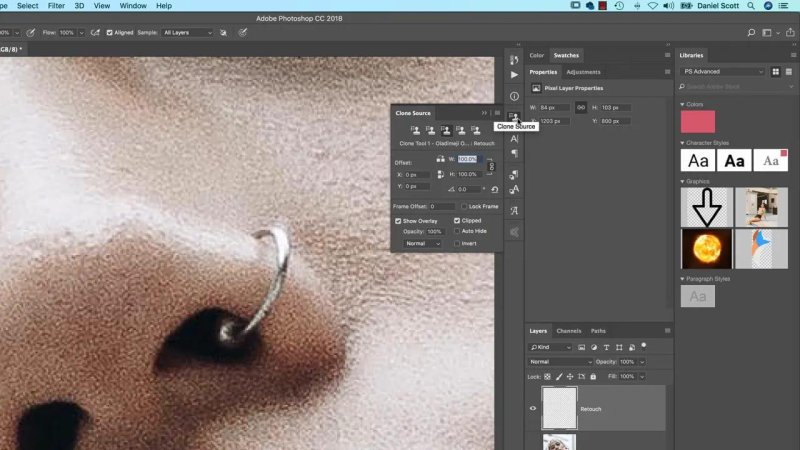Open the Sample All Layers dropdown
Viewport: 800px width, 450px height.
[x=187, y=33]
